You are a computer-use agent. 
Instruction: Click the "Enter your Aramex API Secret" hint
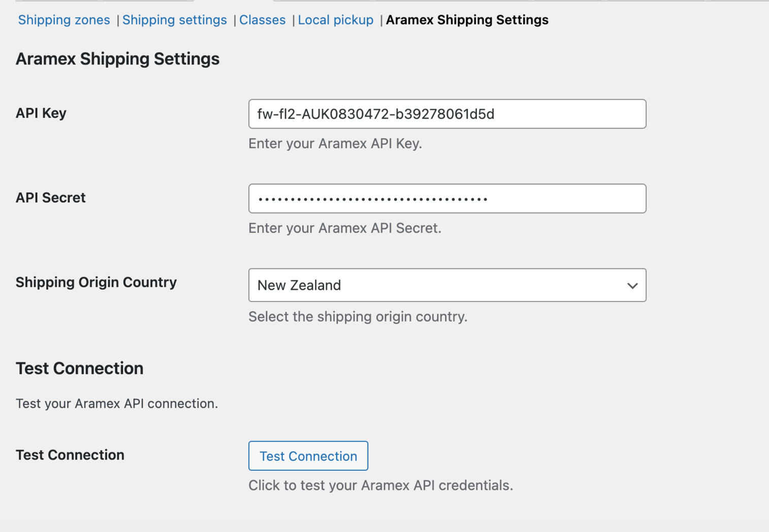[x=345, y=228]
